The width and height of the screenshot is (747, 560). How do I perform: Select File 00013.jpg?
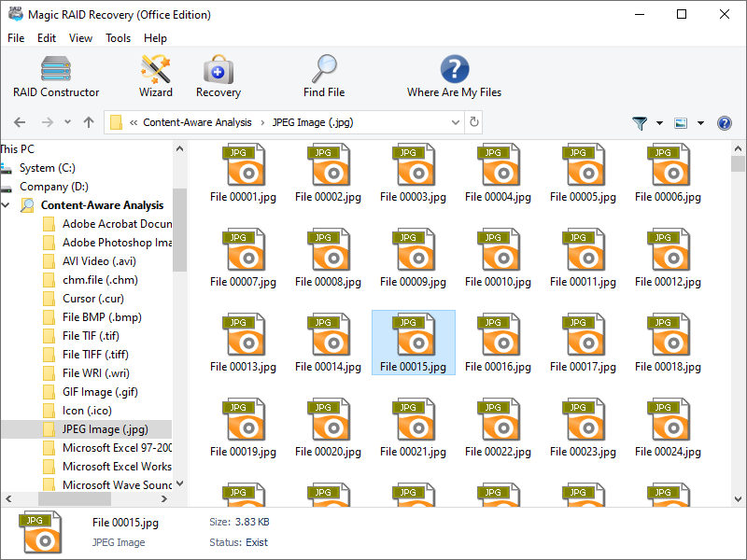(243, 343)
